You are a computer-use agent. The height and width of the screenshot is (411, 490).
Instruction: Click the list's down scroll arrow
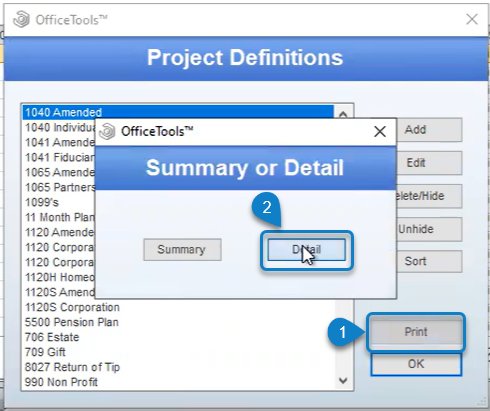(x=343, y=381)
